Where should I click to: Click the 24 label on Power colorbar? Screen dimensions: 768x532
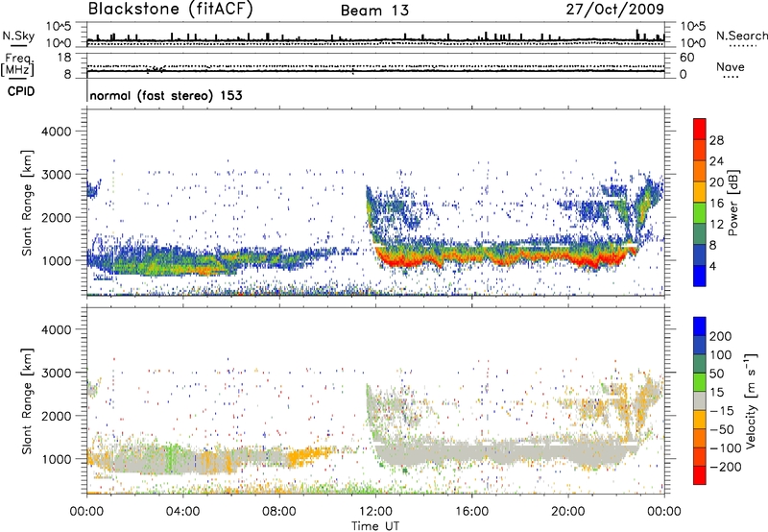pyautogui.click(x=716, y=161)
